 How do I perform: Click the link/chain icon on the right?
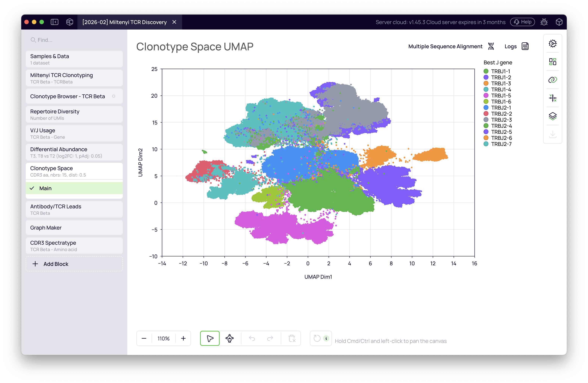pos(553,80)
